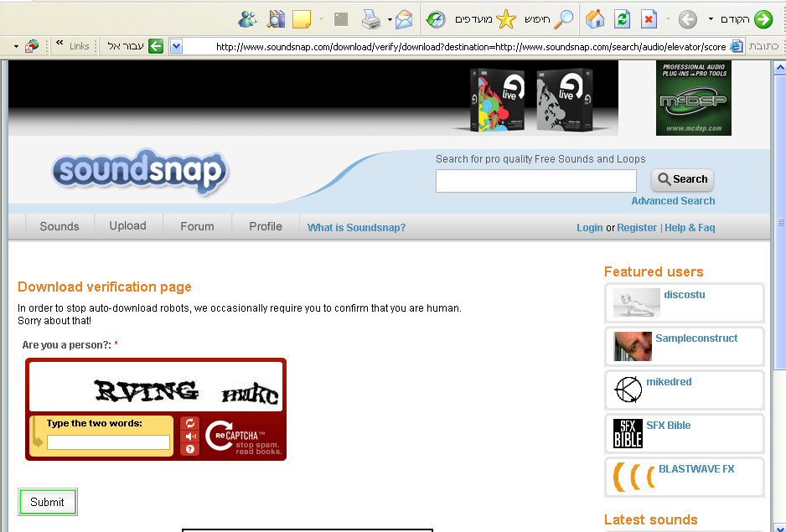Viewport: 786px width, 532px height.
Task: Click the Search button
Action: pos(682,179)
